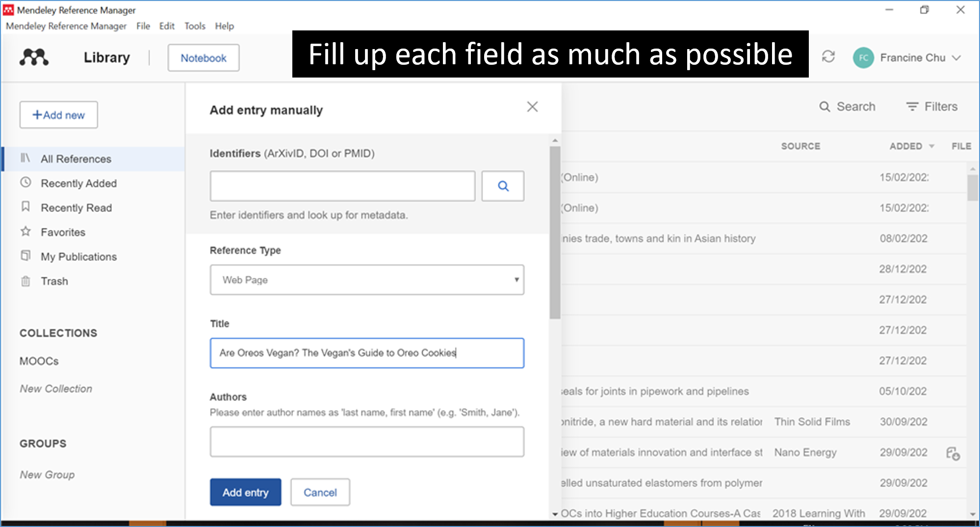Image resolution: width=980 pixels, height=527 pixels.
Task: Click the 05/10/202 added date
Action: [903, 391]
